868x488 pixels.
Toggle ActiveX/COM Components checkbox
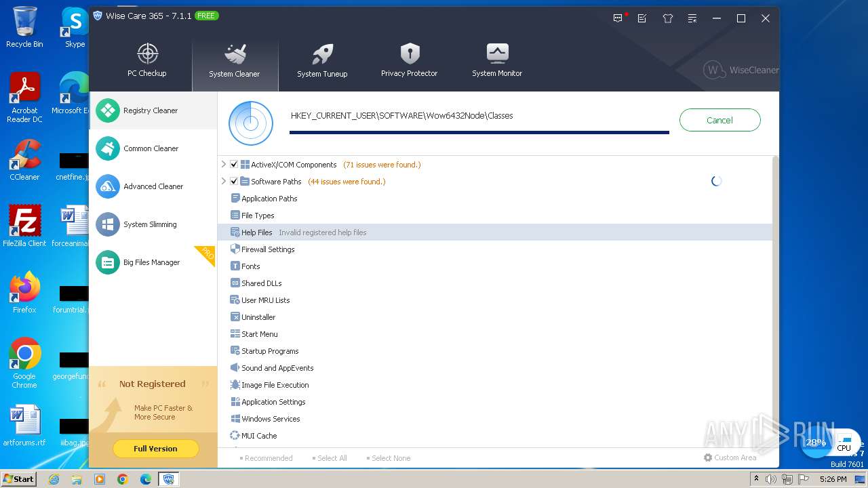pyautogui.click(x=234, y=164)
